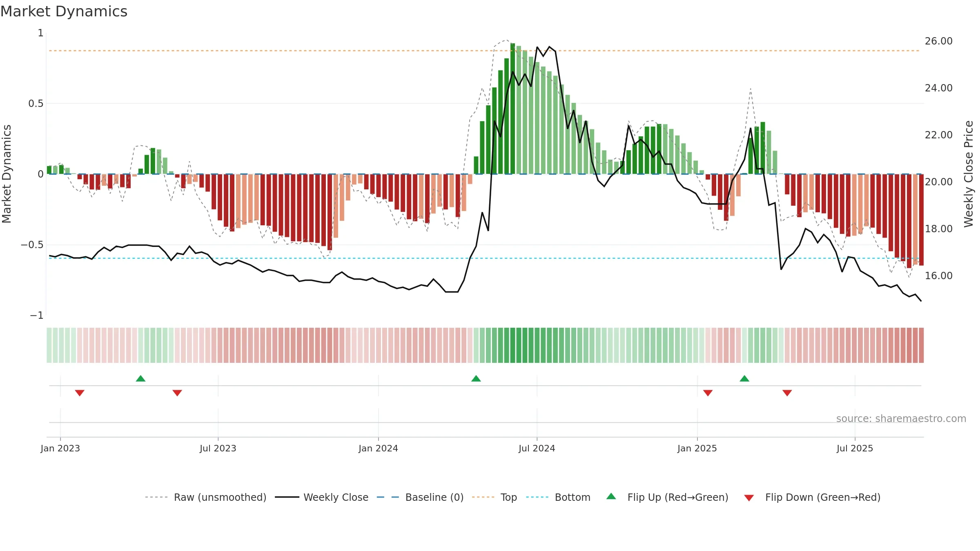980x551 pixels.
Task: Click the Jan 2025 x-axis label
Action: point(697,448)
